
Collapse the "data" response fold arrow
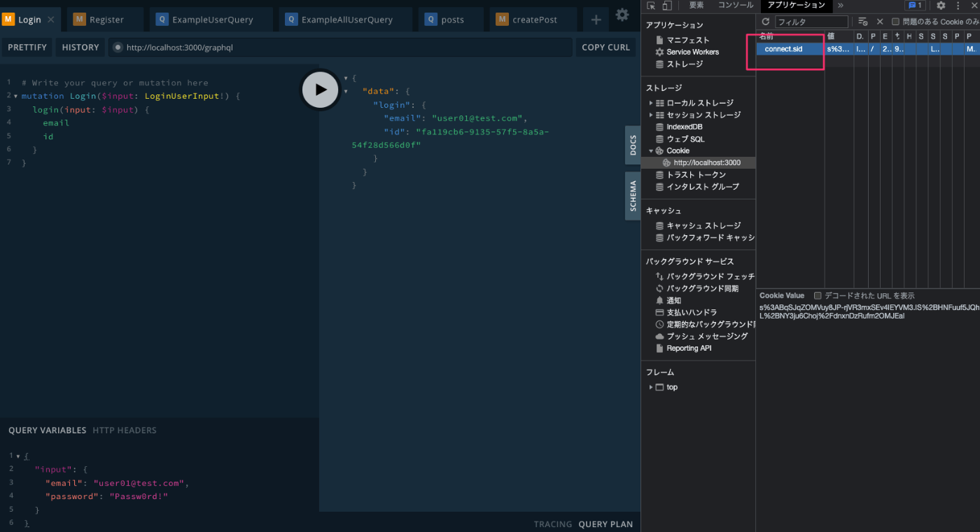pos(346,91)
